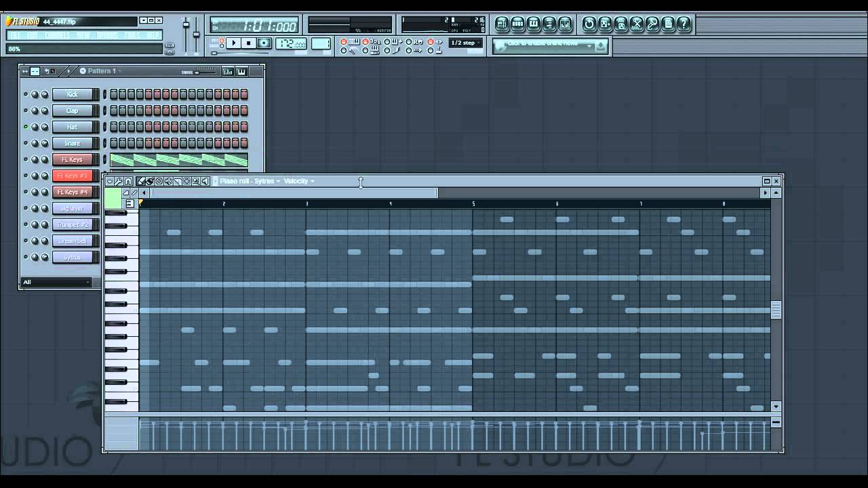The height and width of the screenshot is (488, 868).
Task: Toggle the Browser panel toolbar icon
Action: click(x=549, y=24)
